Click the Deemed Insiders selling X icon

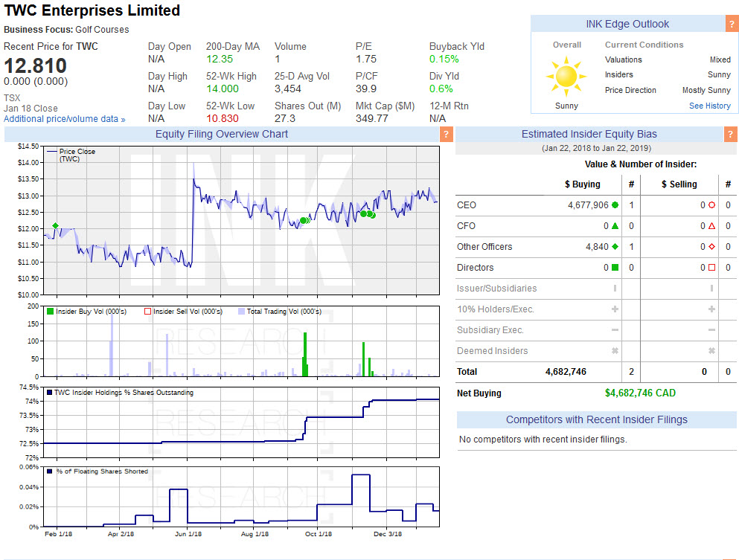click(711, 351)
